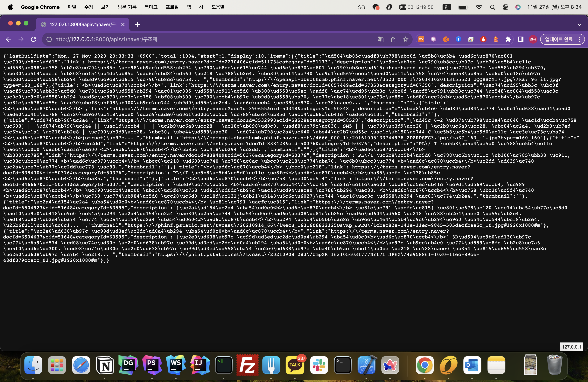
Task: Open the Extensions puzzle icon
Action: click(x=508, y=39)
